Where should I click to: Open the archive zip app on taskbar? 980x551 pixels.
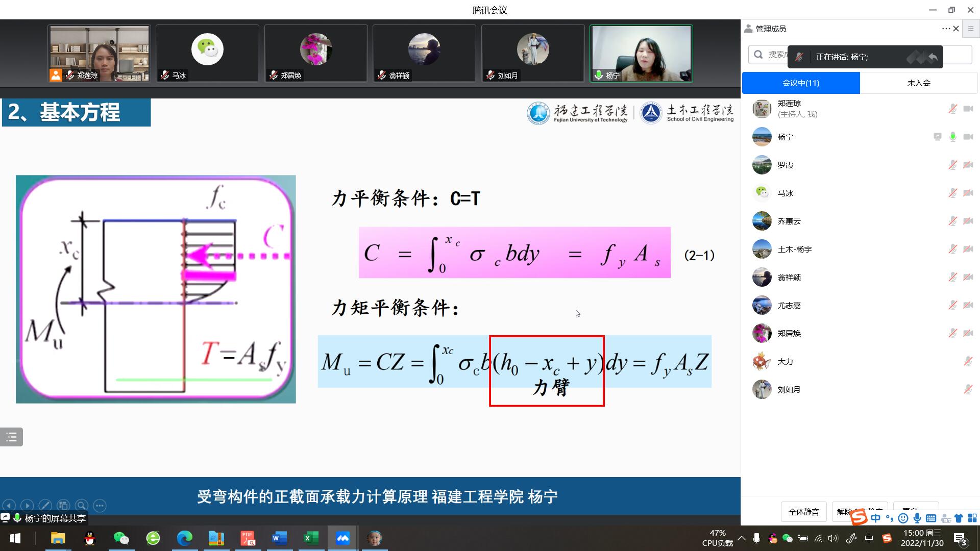(x=216, y=538)
